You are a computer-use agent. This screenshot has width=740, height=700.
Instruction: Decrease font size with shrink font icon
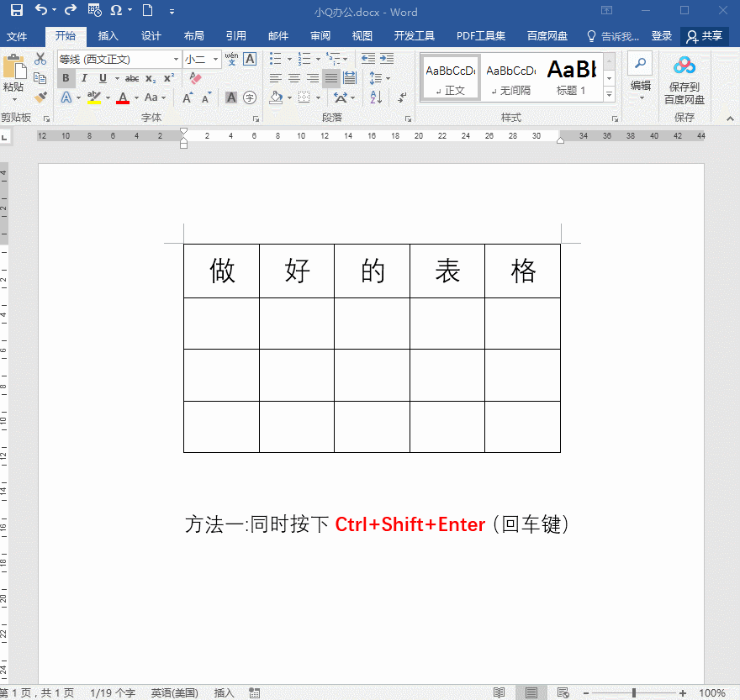coord(206,97)
